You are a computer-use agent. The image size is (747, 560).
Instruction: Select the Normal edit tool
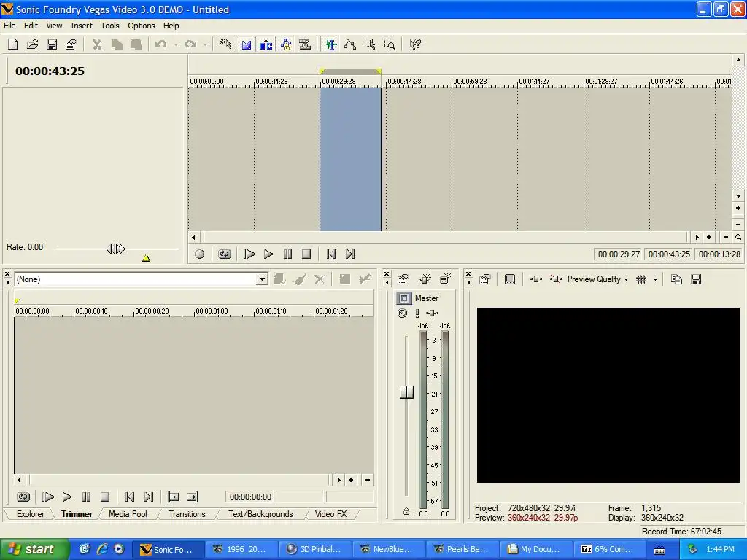pyautogui.click(x=330, y=44)
